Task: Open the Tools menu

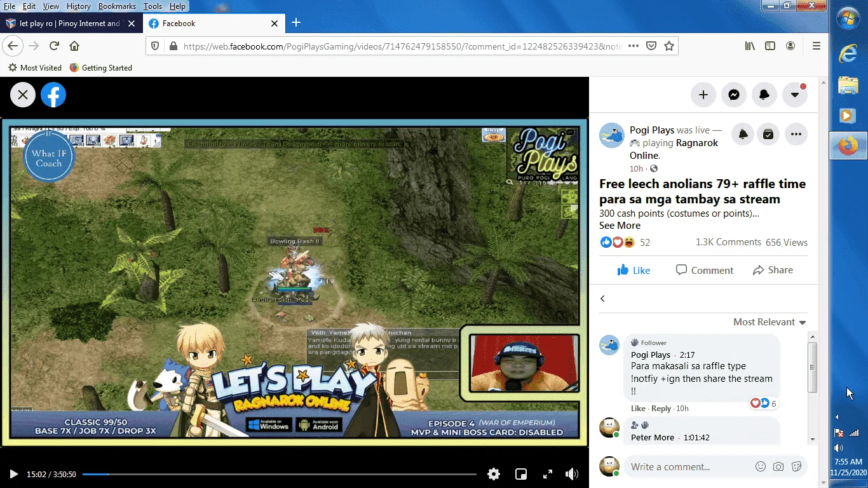Action: (x=153, y=6)
